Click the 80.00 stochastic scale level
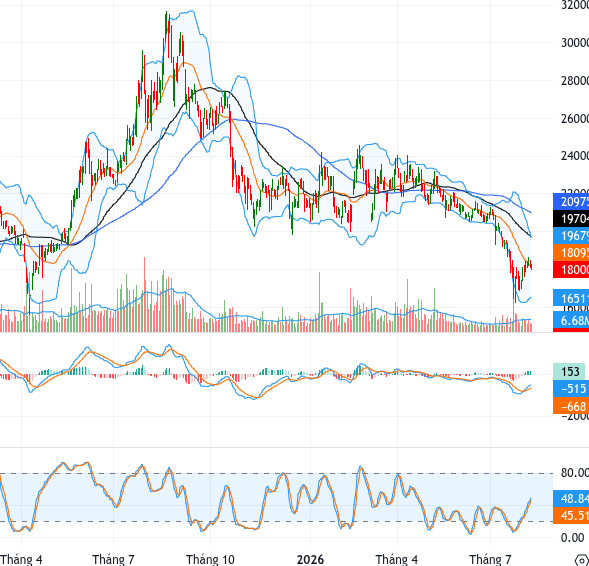589x566 pixels. (x=575, y=473)
